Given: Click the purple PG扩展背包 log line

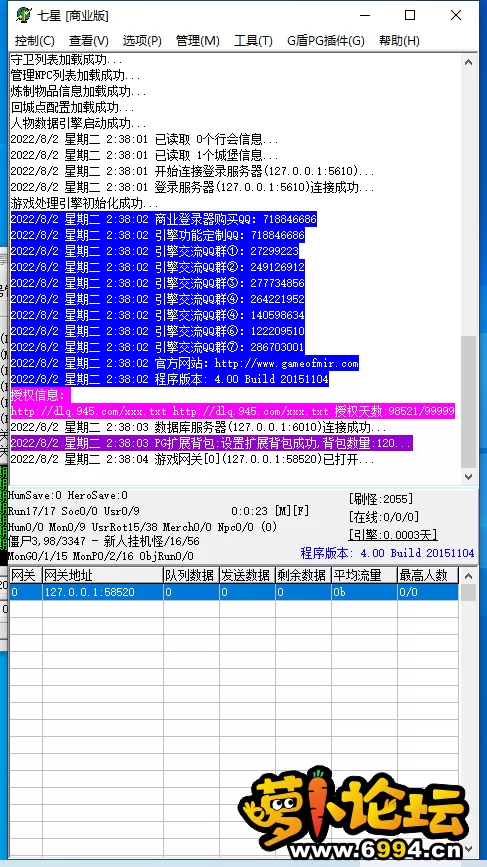Looking at the screenshot, I should coord(211,444).
